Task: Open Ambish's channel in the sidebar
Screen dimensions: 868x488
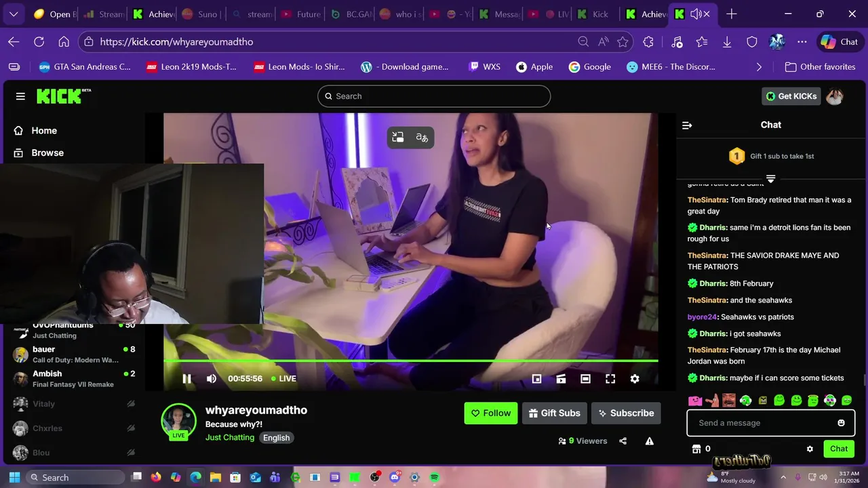Action: [x=73, y=379]
